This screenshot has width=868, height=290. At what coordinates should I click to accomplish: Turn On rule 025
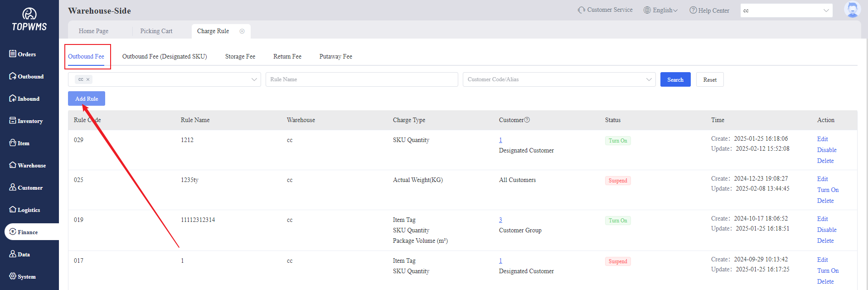pyautogui.click(x=828, y=190)
